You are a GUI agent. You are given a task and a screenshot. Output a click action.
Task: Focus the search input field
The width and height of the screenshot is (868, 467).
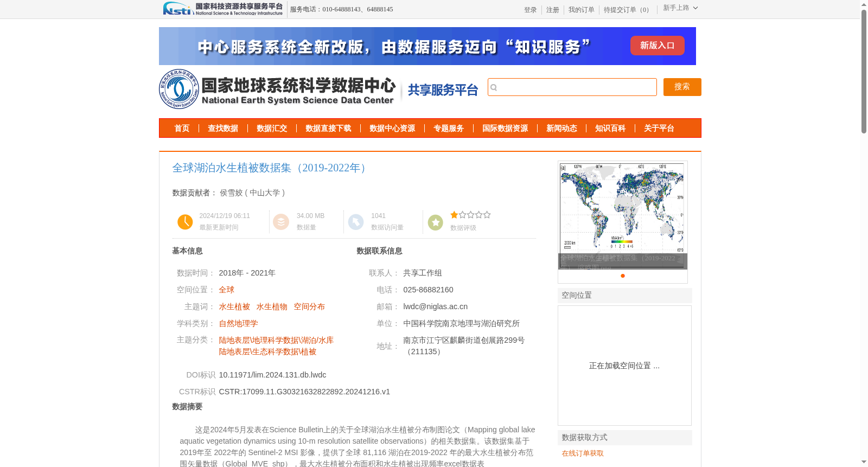(x=572, y=87)
